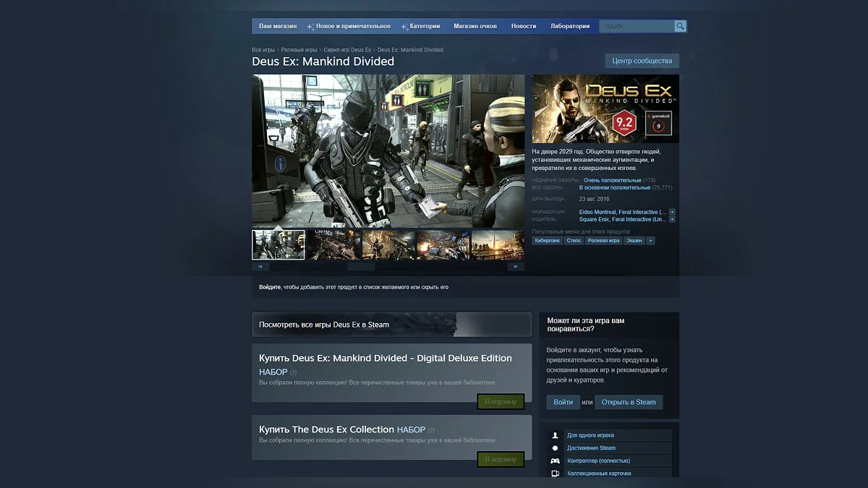Image resolution: width=868 pixels, height=488 pixels.
Task: Click the gamepad controller icon
Action: click(x=555, y=461)
